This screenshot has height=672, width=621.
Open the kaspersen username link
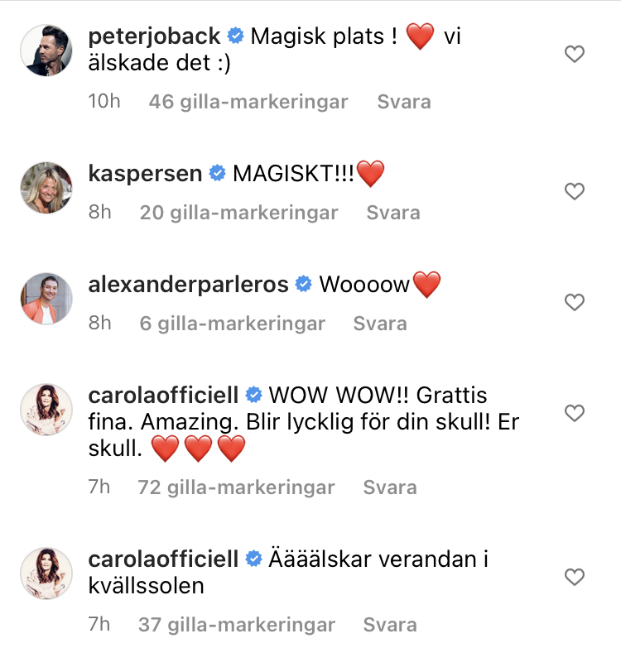click(x=145, y=174)
